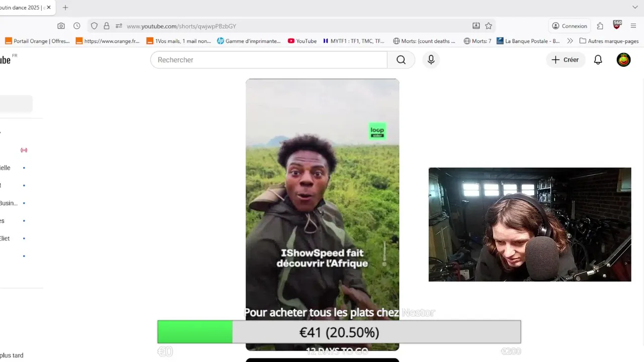Click the Rechercher search field
The height and width of the screenshot is (362, 644).
[269, 60]
